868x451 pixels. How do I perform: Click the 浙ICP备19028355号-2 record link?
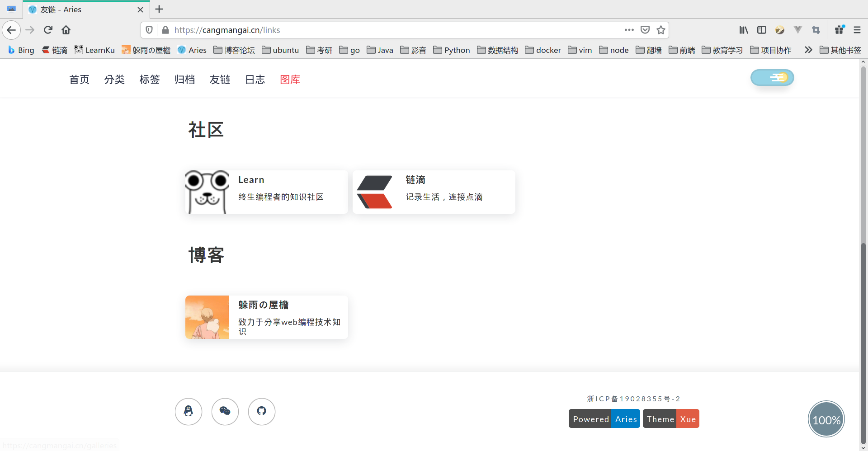click(x=634, y=399)
